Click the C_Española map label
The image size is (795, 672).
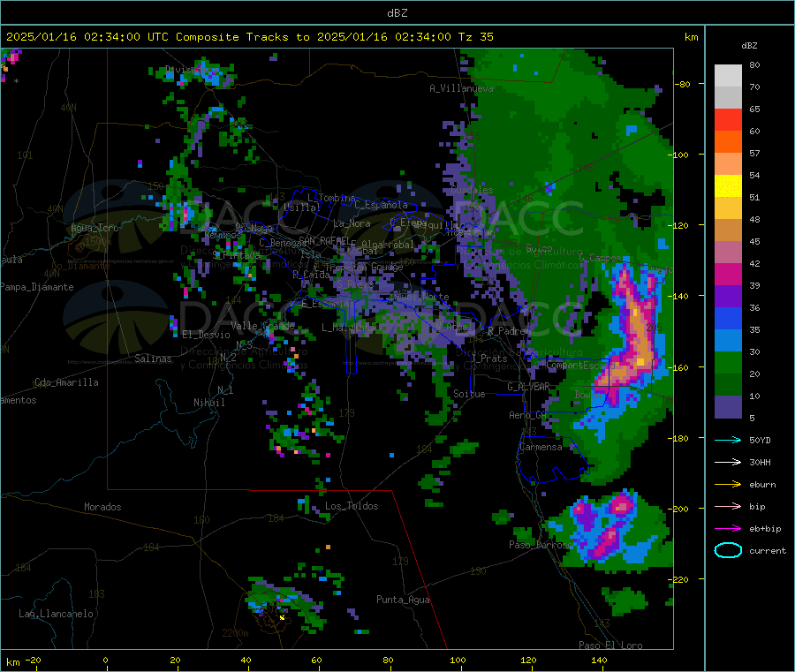pyautogui.click(x=381, y=205)
